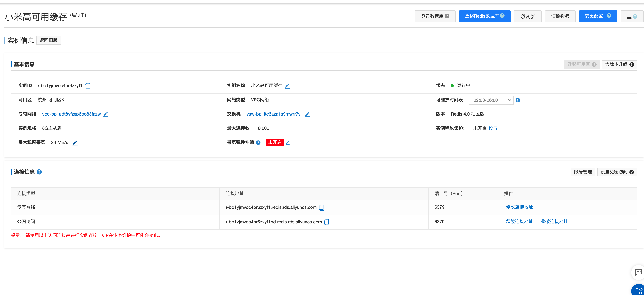Copy the instance ID r-bp1yjmvoc4or6zxyf1

[87, 86]
